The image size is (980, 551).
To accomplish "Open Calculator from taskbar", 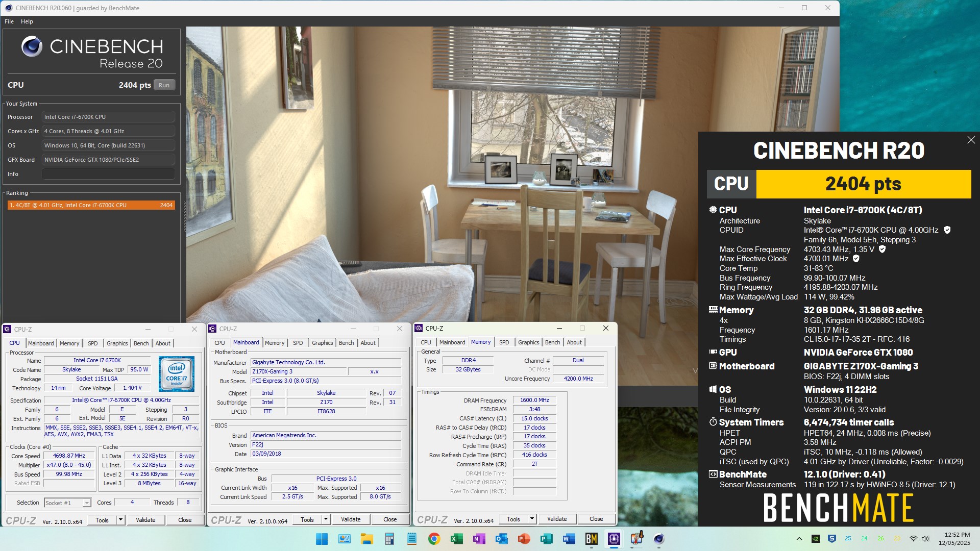I will (389, 539).
